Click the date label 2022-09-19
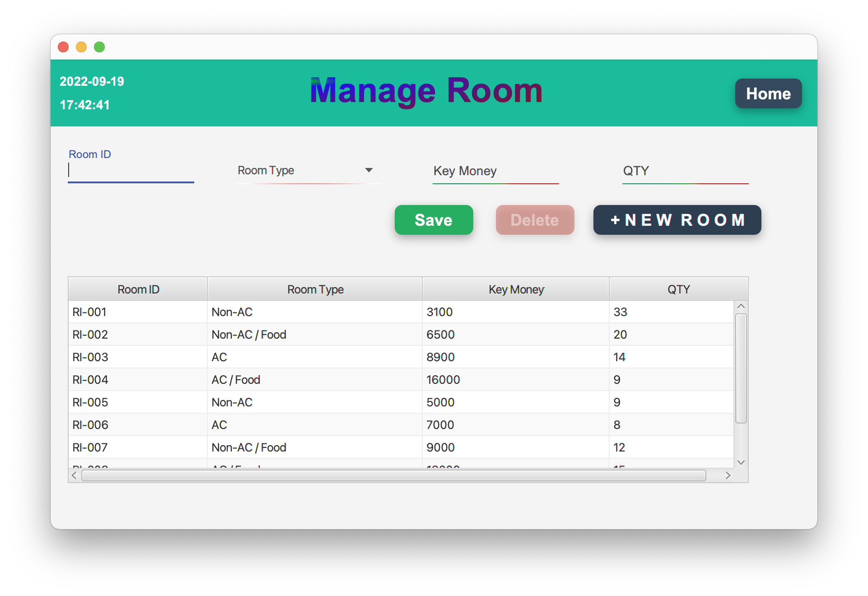 click(91, 82)
